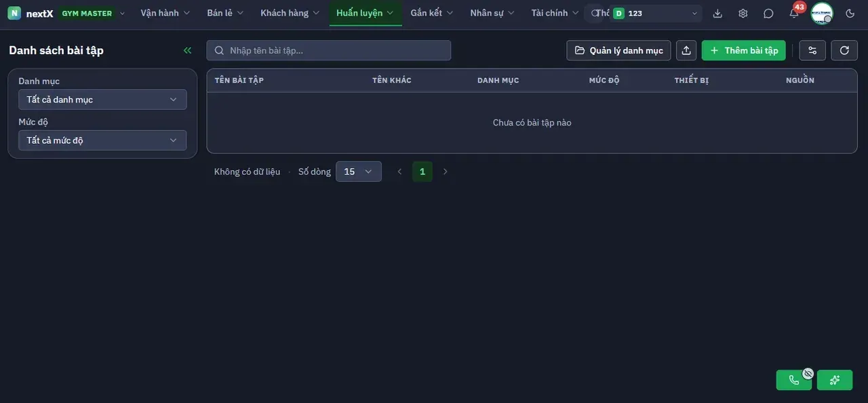Focus the 'Nhập tên bài tập...' search field

pos(329,50)
